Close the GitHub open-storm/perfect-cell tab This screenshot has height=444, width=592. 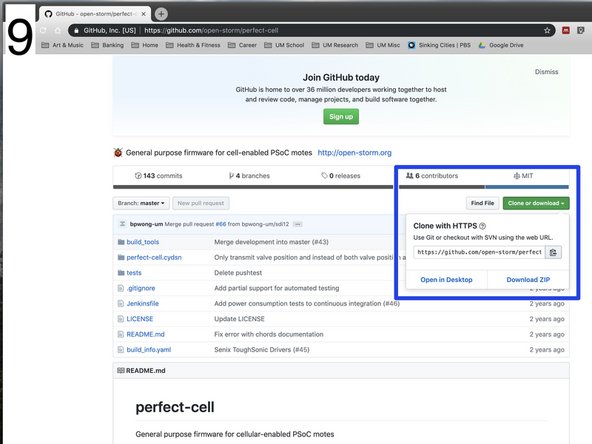click(x=143, y=14)
